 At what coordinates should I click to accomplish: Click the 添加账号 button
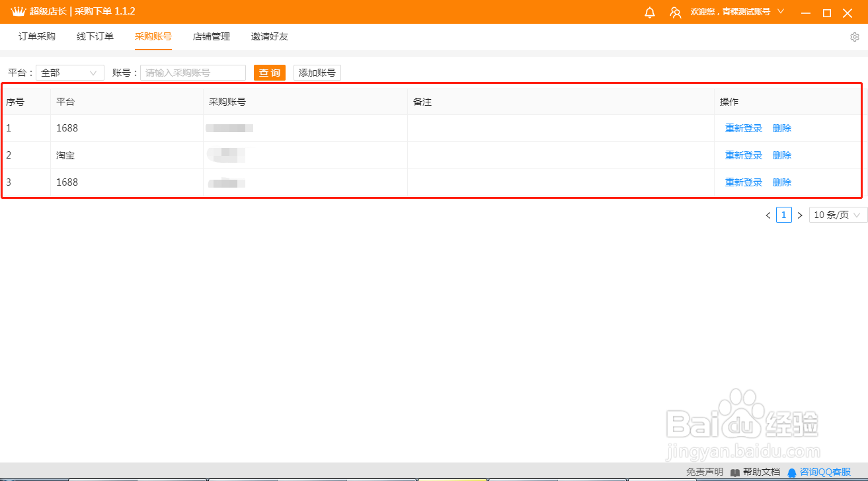pyautogui.click(x=317, y=73)
